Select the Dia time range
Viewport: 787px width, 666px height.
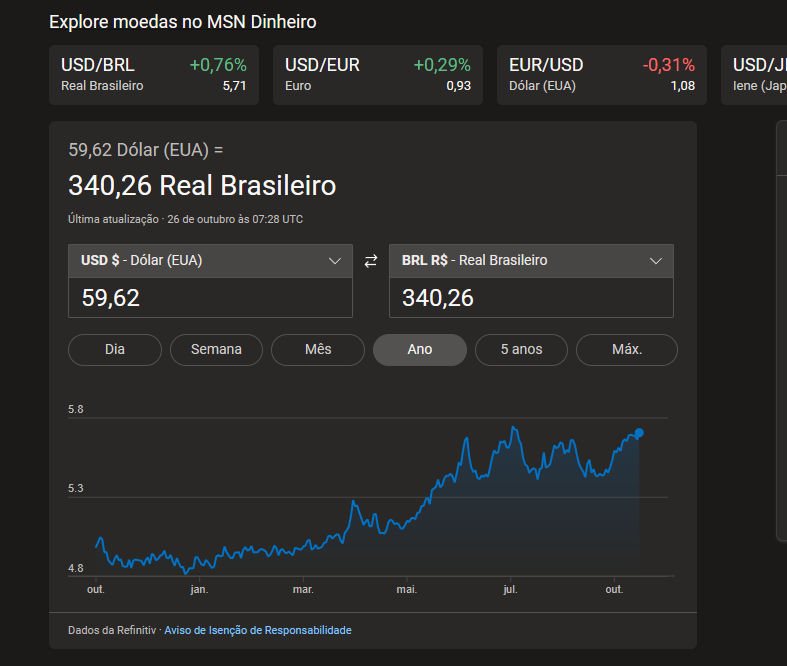[x=115, y=350]
